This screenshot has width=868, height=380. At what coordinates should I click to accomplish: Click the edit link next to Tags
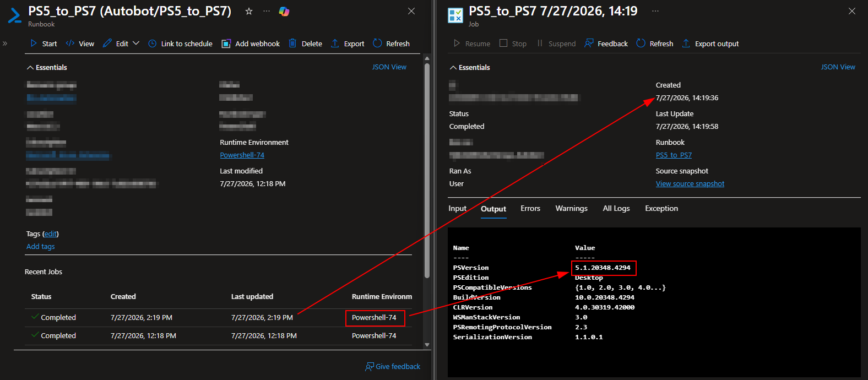50,234
